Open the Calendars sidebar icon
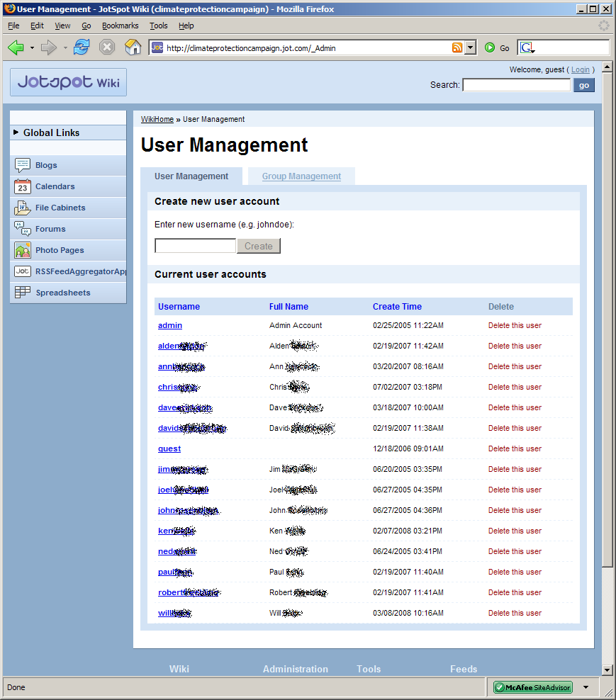Viewport: 616px width, 700px height. (23, 186)
